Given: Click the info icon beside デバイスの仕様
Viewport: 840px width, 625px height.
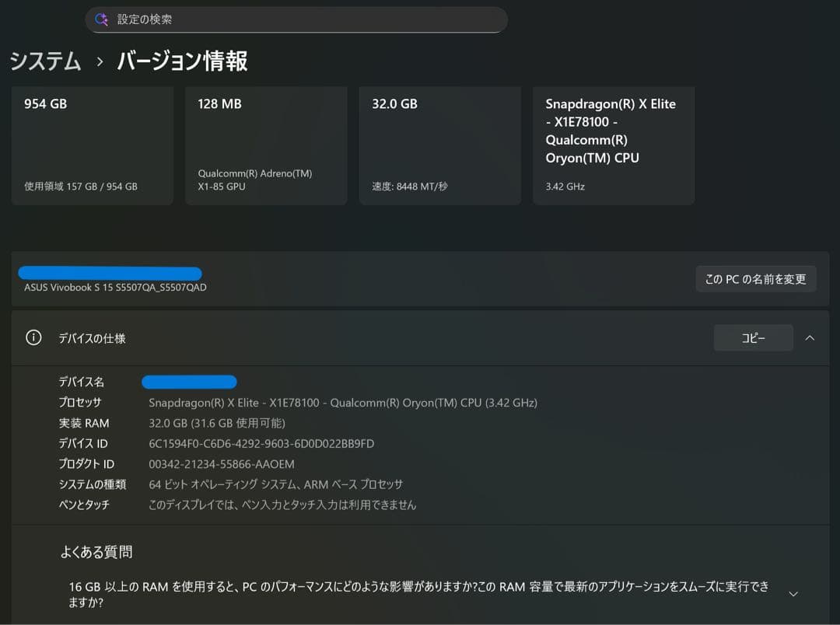Looking at the screenshot, I should click(x=32, y=337).
